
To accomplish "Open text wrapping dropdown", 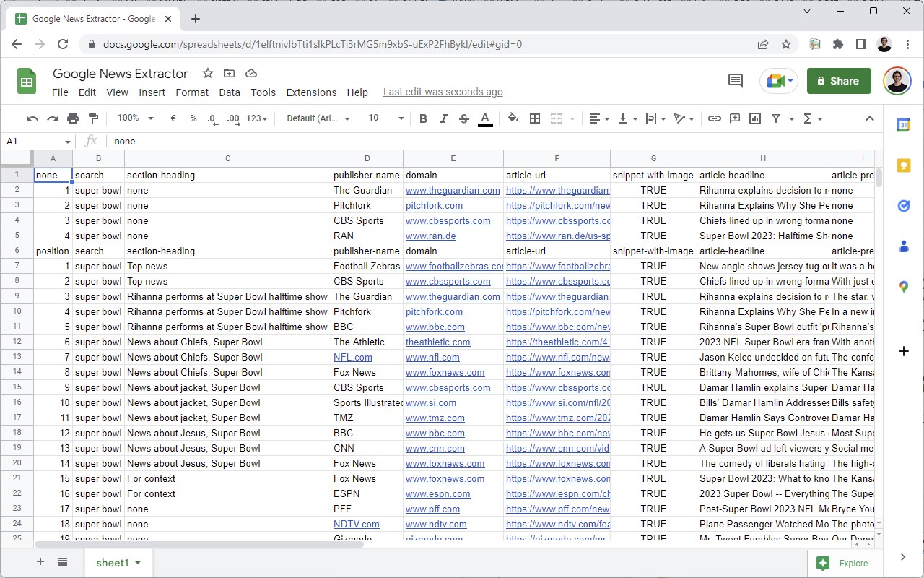I will click(x=656, y=118).
